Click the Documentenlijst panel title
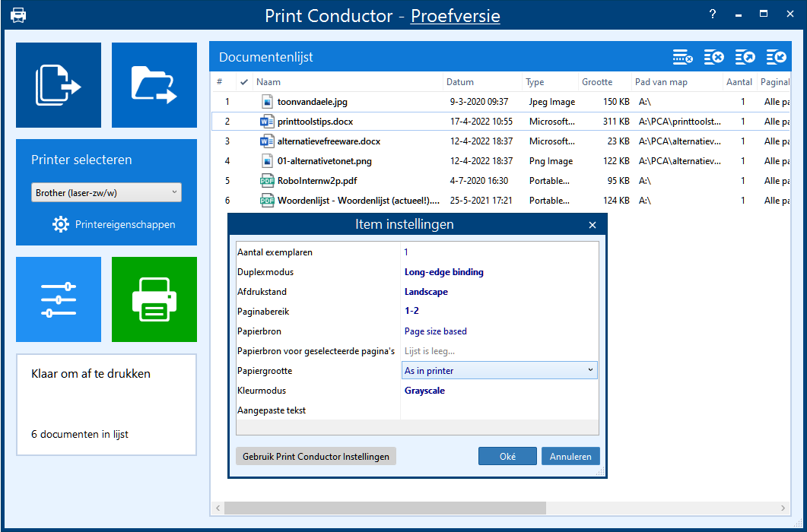 [266, 57]
